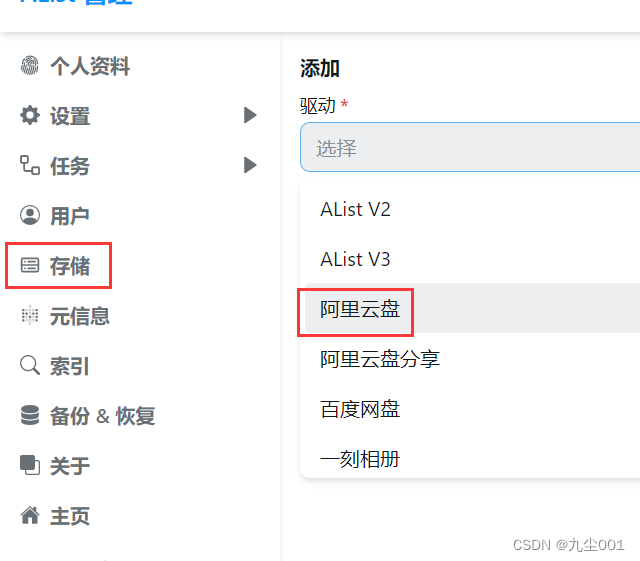The image size is (640, 561).
Task: Click the database icon beside 备份 & 恢复
Action: (30, 415)
